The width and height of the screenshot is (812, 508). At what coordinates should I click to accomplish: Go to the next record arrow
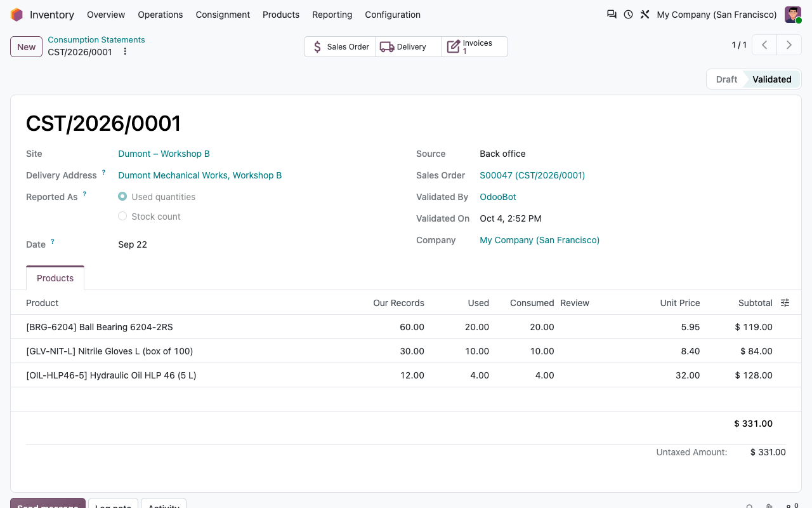(789, 45)
